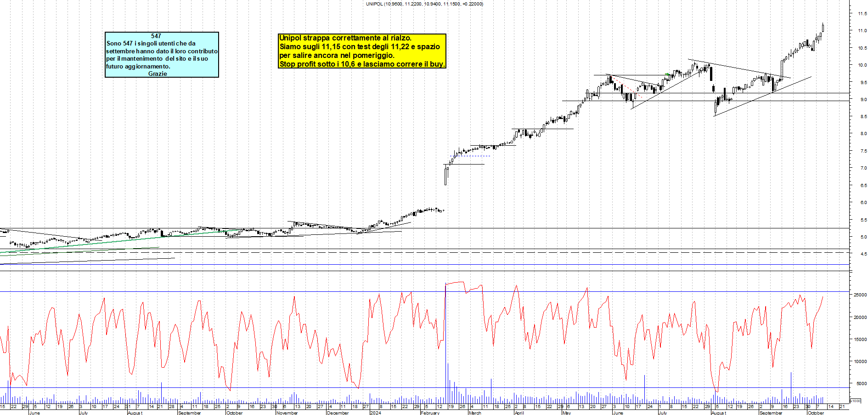Click the November label on the time axis
This screenshot has height=415, width=868.
[287, 413]
